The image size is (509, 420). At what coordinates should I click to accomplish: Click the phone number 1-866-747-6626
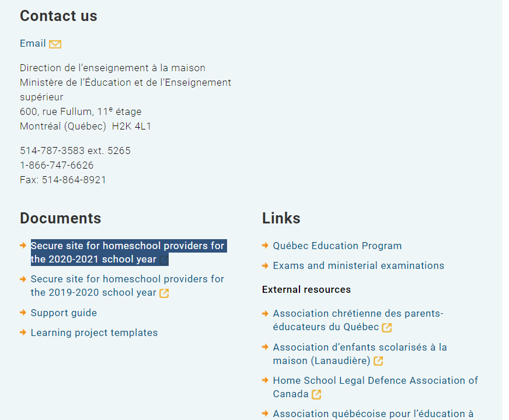[57, 166]
